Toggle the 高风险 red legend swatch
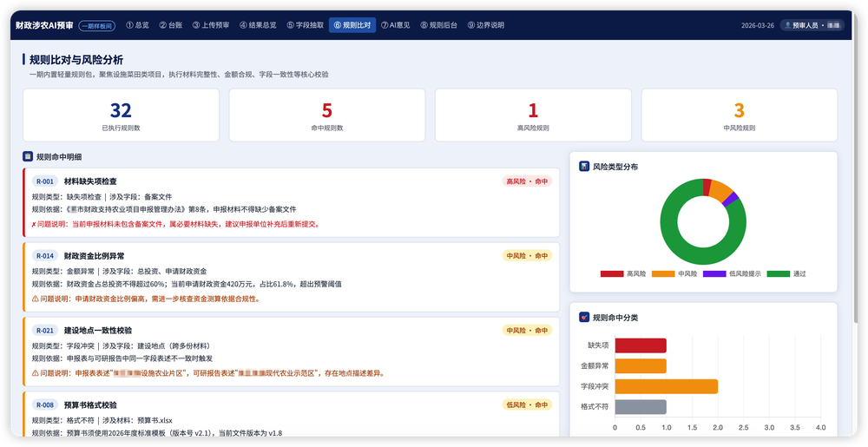 point(612,274)
